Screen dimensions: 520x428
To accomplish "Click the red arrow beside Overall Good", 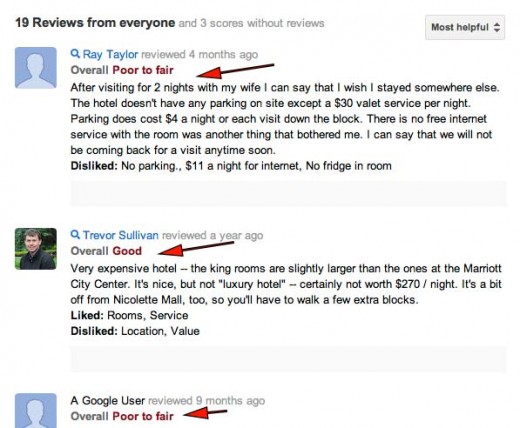I will pos(196,249).
